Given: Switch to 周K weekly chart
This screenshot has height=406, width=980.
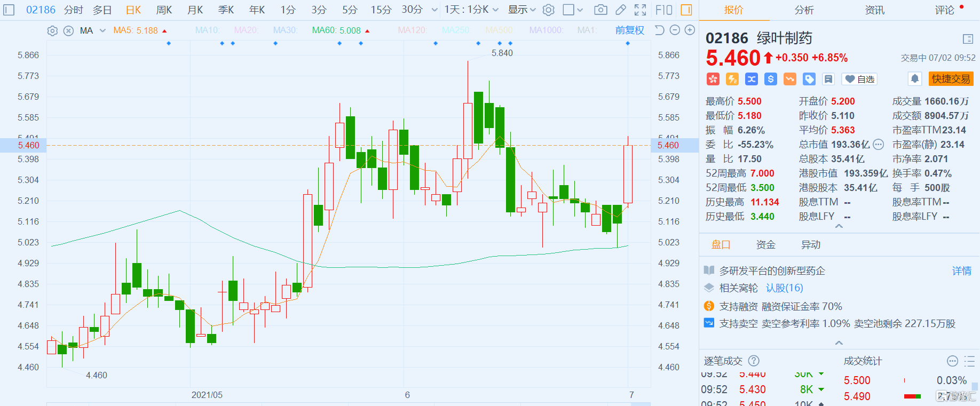Looking at the screenshot, I should [164, 10].
